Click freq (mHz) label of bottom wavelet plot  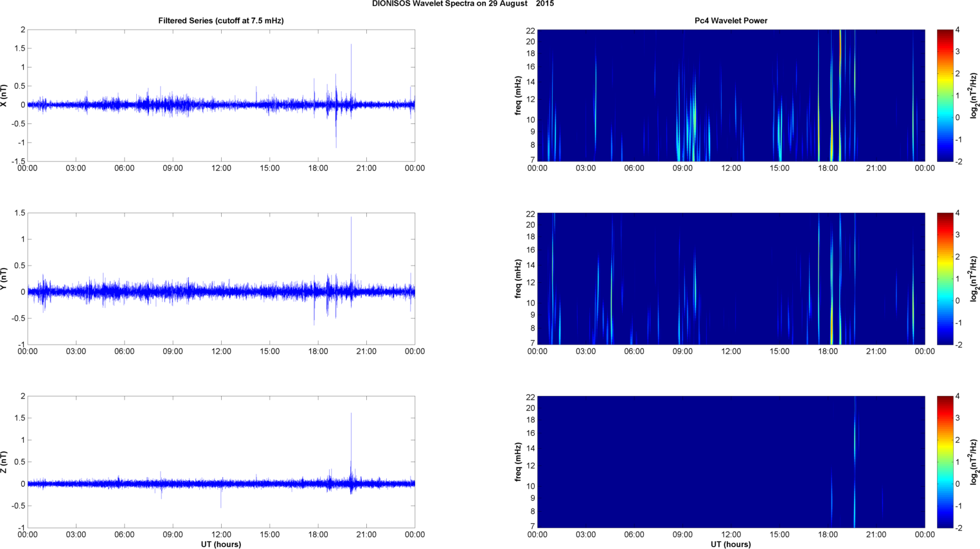[x=518, y=462]
